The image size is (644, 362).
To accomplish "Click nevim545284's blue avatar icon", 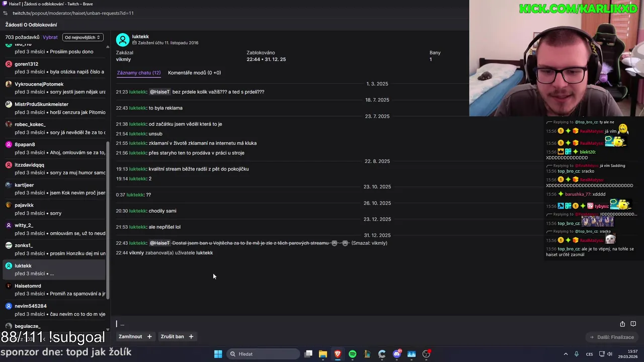I will (9, 306).
